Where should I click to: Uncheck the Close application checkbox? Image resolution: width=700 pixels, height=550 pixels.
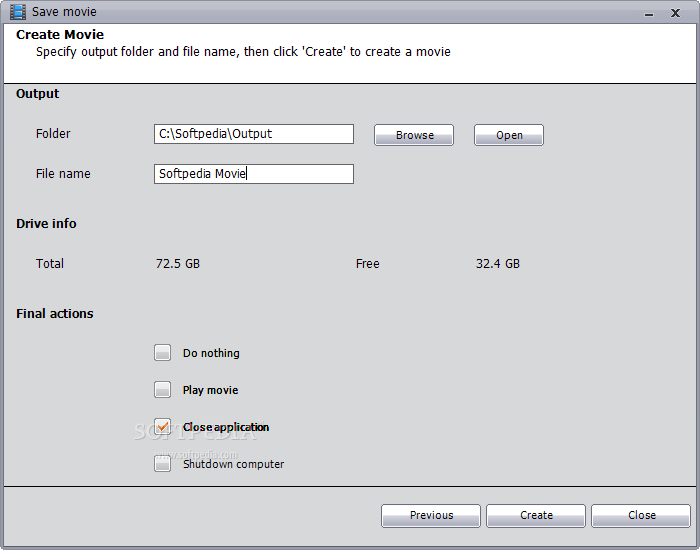tap(162, 427)
